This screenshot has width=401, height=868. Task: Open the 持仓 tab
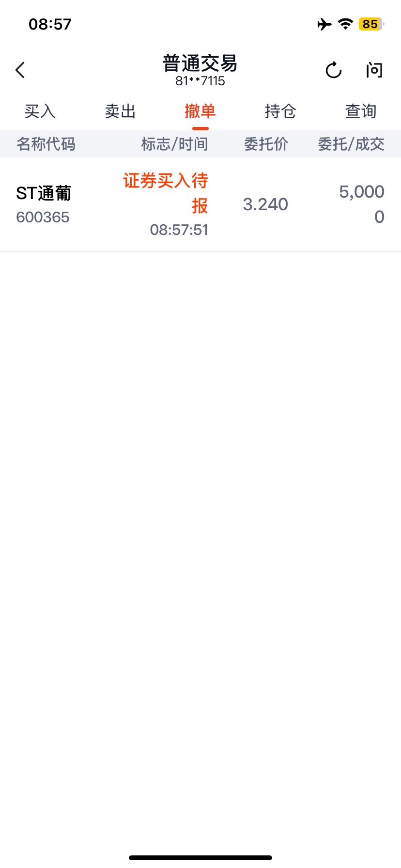(x=280, y=111)
